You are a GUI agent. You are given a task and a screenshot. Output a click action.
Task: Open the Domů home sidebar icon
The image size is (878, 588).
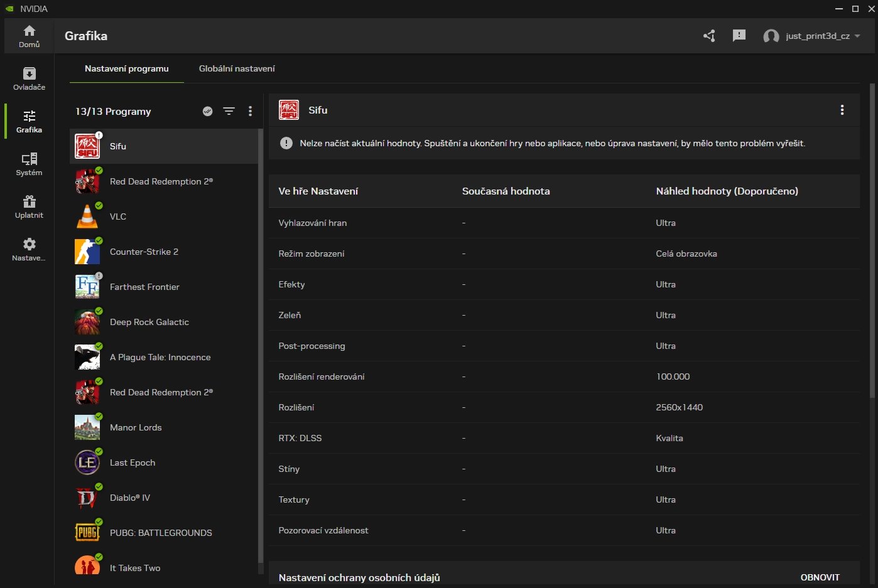29,36
